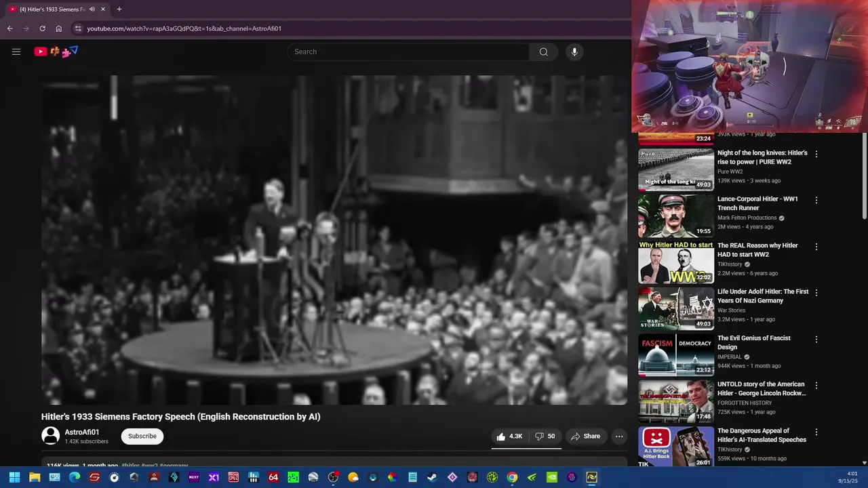The height and width of the screenshot is (488, 868).
Task: Open a new browser tab
Action: (x=119, y=9)
